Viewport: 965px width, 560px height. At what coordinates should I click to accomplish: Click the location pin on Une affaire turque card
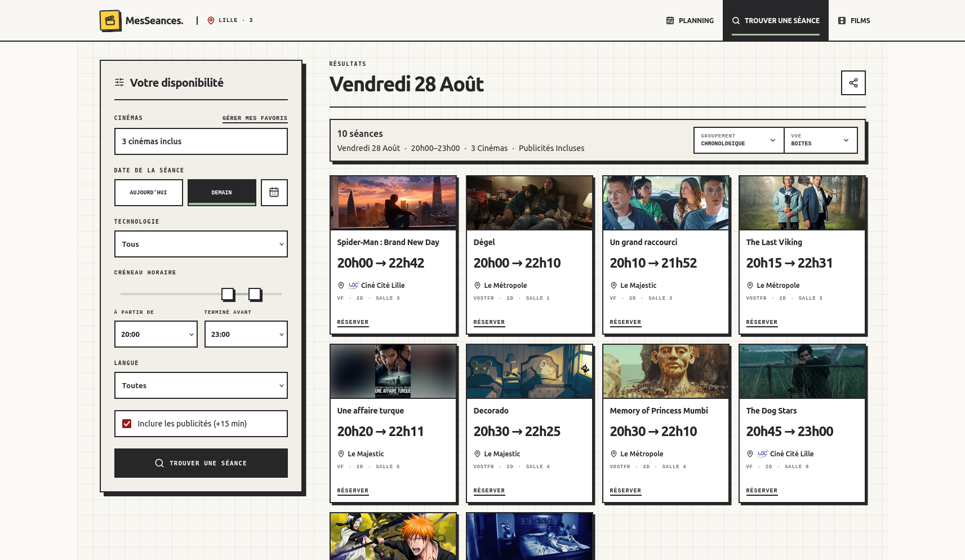pos(341,454)
